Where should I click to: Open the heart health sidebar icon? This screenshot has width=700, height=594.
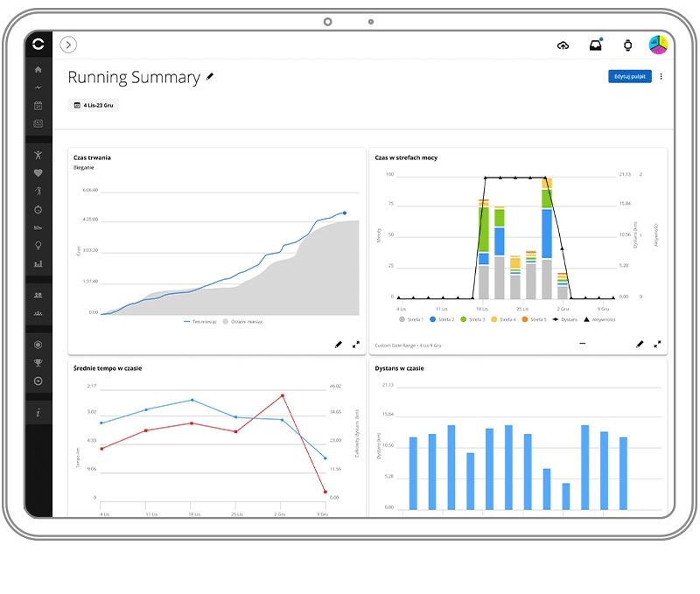point(38,172)
